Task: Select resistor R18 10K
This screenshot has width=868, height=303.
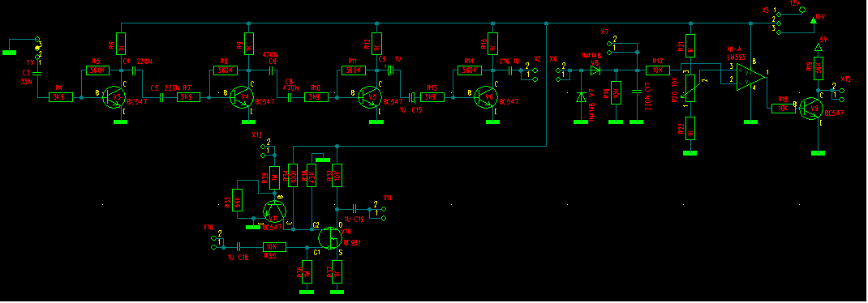Action: tap(784, 109)
